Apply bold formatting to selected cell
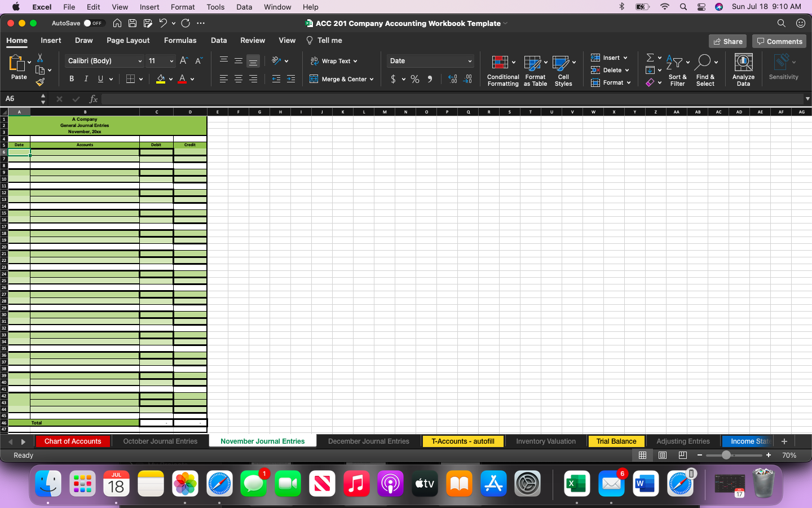This screenshot has height=508, width=812. click(x=71, y=78)
